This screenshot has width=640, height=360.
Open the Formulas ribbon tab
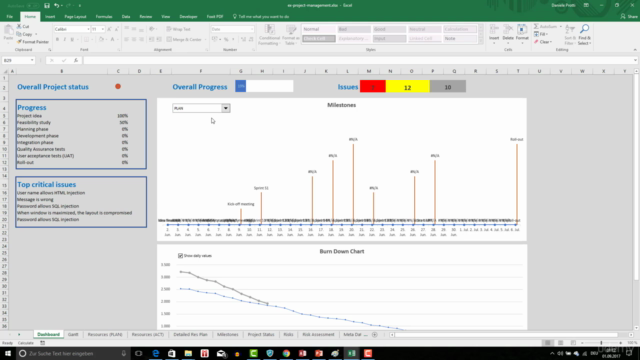104,17
